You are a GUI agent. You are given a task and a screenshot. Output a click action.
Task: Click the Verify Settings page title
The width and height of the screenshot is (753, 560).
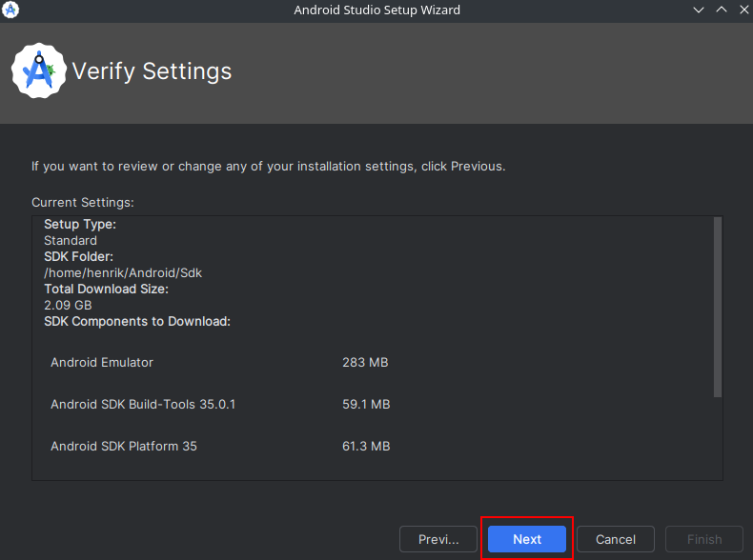[x=152, y=71]
